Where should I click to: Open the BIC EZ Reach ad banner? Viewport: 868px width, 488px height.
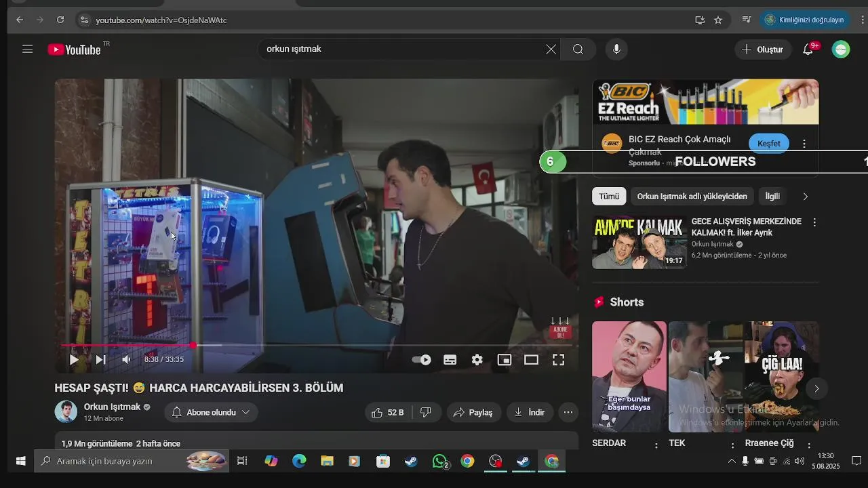coord(705,102)
